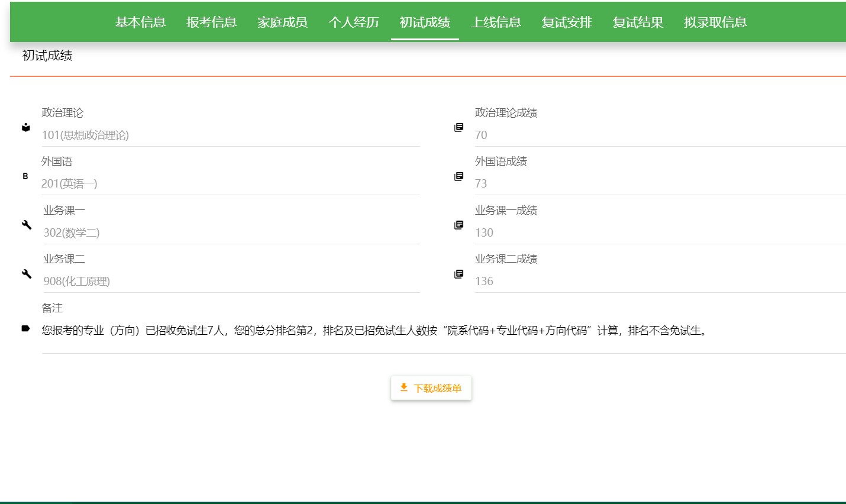Click the label tag icon beside 备注
This screenshot has height=504, width=846.
[25, 328]
